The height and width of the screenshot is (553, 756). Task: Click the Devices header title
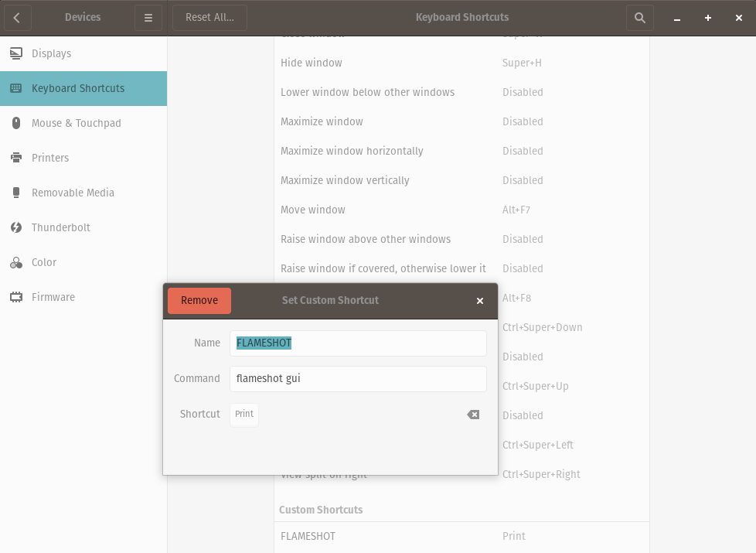pos(83,17)
